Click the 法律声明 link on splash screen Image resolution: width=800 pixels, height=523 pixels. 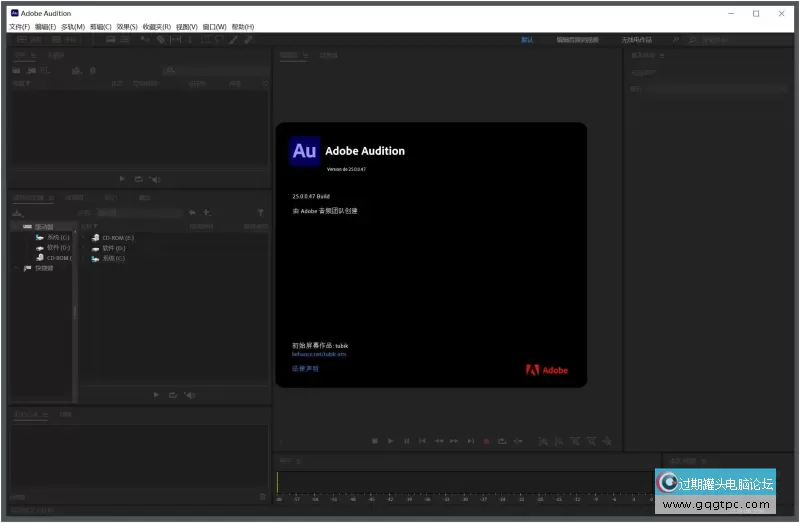[305, 369]
